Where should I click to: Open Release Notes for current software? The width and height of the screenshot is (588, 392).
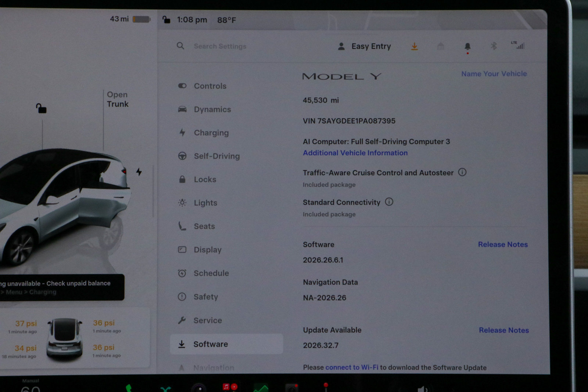[x=503, y=244]
